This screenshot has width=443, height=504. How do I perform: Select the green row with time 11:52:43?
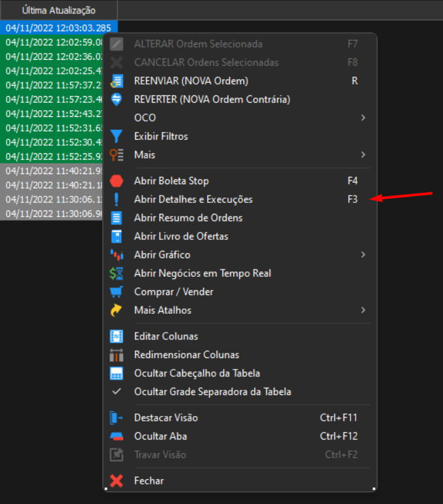[52, 114]
